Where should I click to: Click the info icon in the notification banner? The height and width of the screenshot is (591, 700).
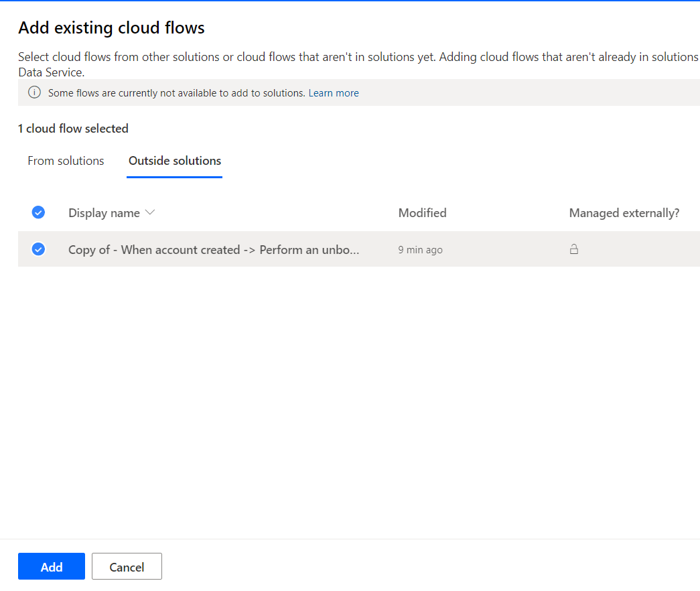[x=34, y=92]
